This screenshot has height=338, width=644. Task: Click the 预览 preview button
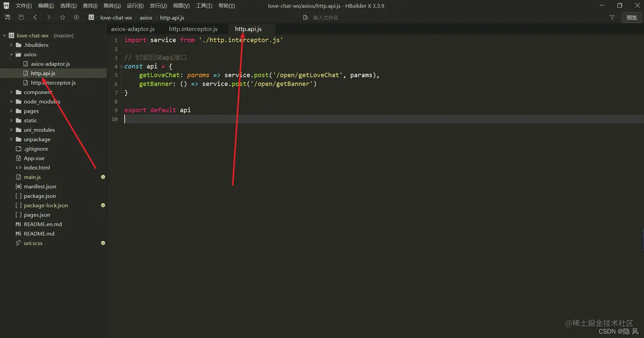pos(632,17)
